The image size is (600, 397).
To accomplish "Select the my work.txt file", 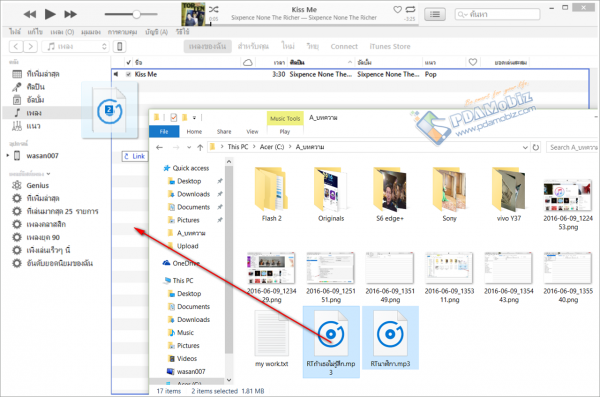I will click(271, 339).
